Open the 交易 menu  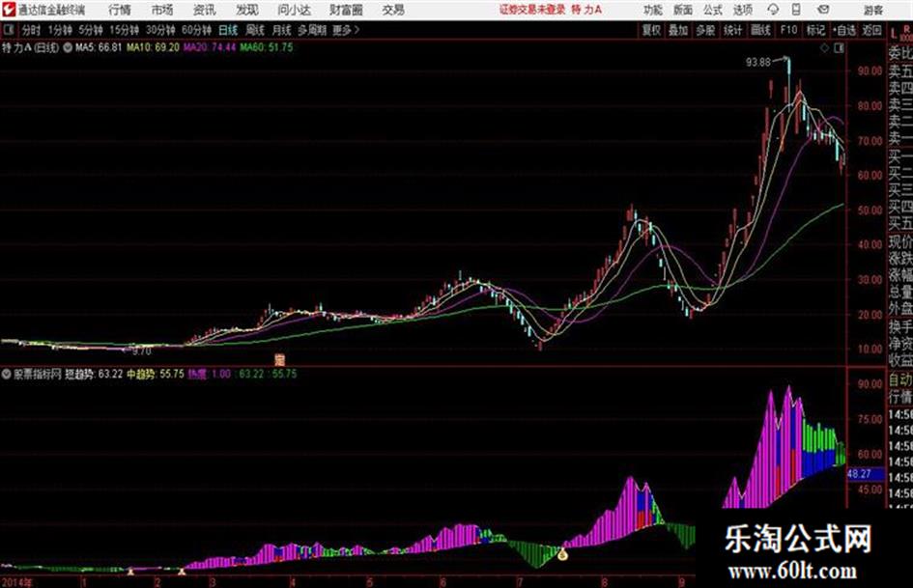[x=393, y=10]
